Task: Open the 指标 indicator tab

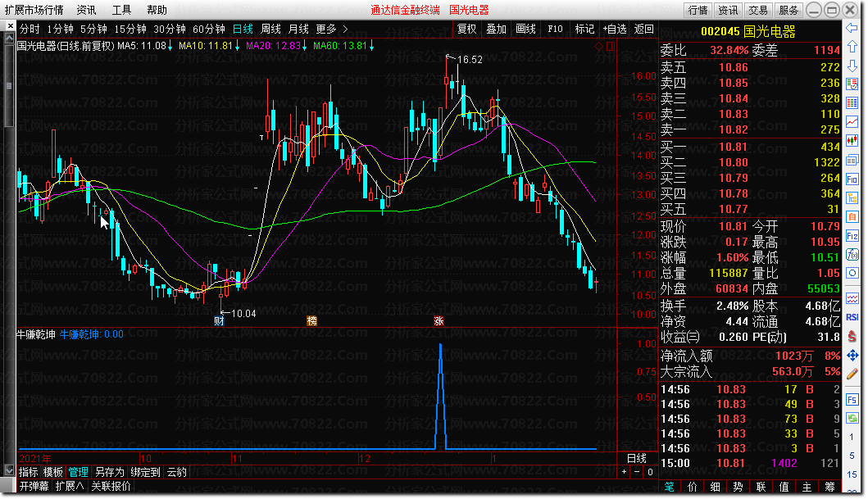Action: coord(29,472)
